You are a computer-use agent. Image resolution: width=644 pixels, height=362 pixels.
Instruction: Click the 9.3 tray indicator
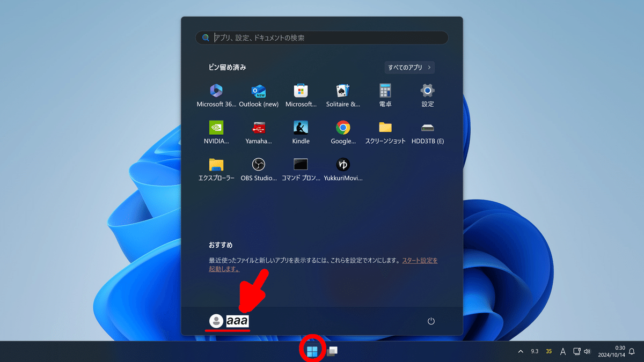[535, 351]
